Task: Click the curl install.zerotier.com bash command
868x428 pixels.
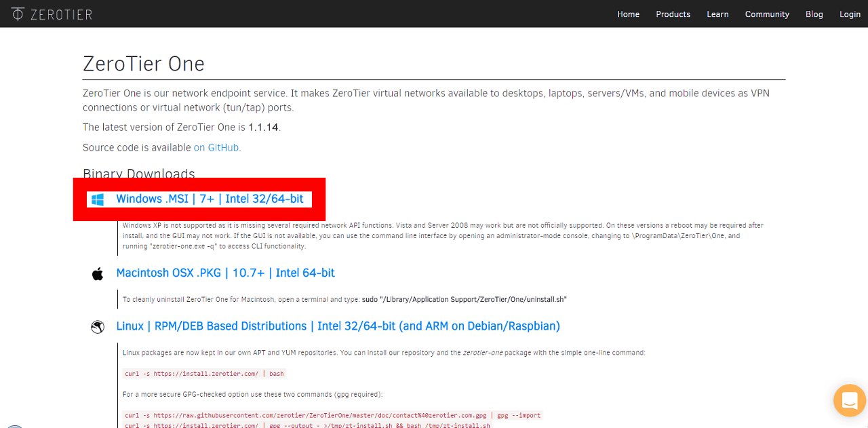Action: click(204, 373)
